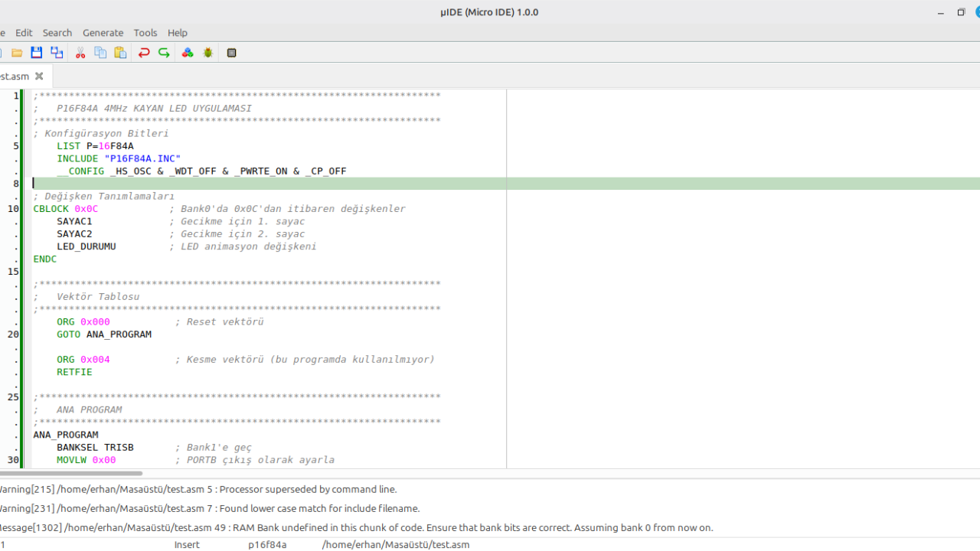Open the Edit menu

(x=24, y=33)
